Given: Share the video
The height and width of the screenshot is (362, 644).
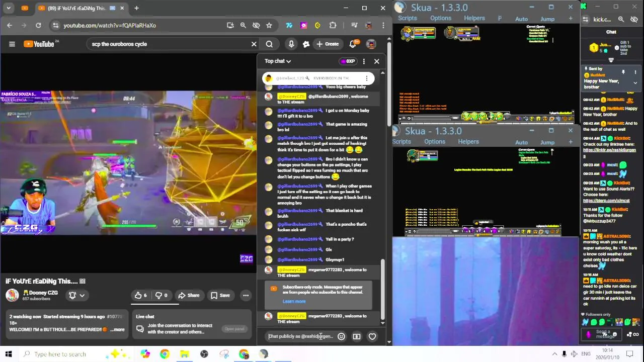Looking at the screenshot, I should pos(189,296).
